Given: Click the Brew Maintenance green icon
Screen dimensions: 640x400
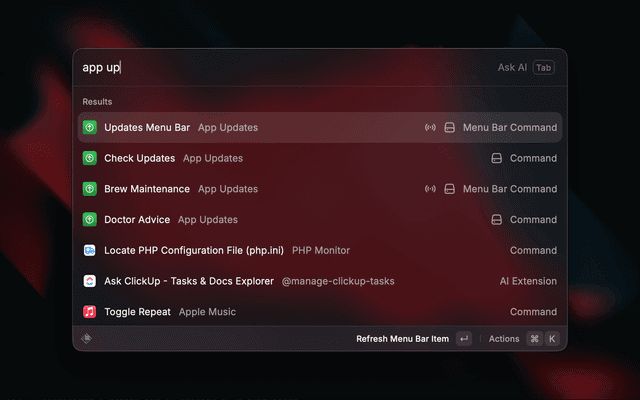Looking at the screenshot, I should [89, 189].
